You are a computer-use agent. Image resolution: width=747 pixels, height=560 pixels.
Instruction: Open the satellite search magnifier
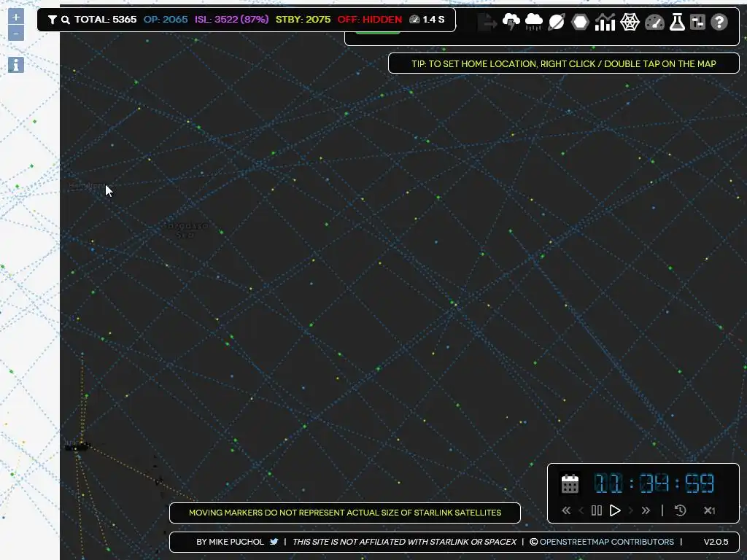65,20
